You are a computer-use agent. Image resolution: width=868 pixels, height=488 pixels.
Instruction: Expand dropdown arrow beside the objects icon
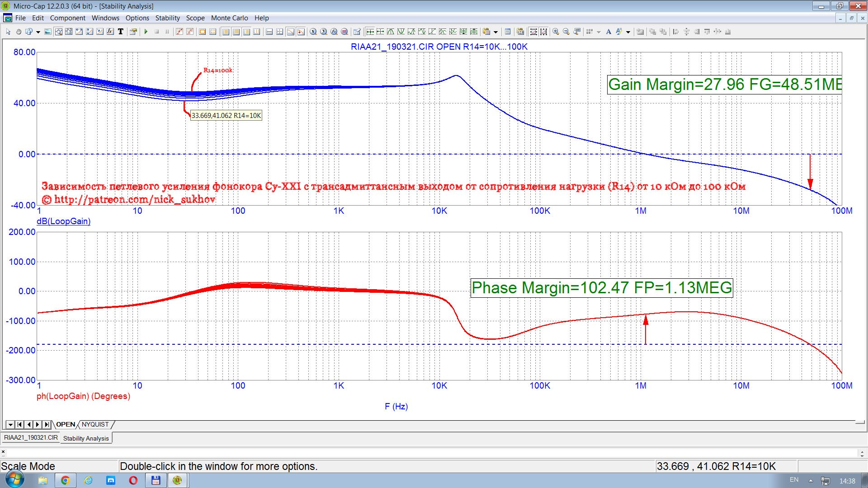click(38, 32)
